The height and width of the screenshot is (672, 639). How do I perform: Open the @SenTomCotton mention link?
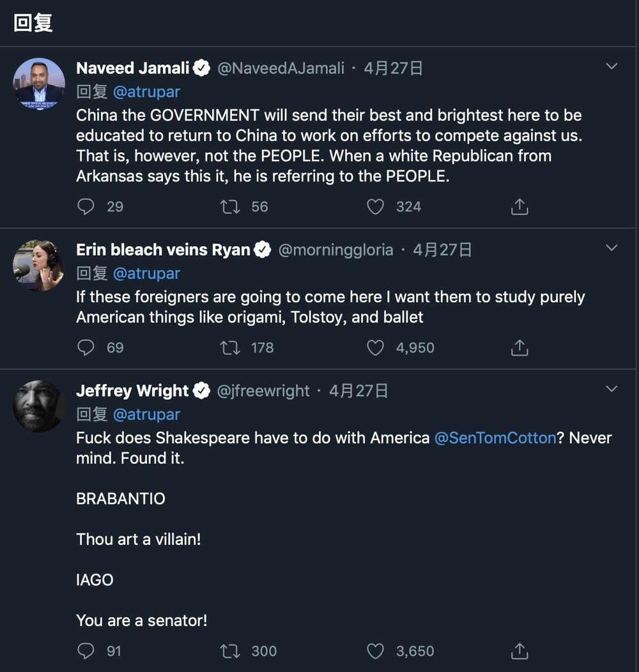(495, 438)
